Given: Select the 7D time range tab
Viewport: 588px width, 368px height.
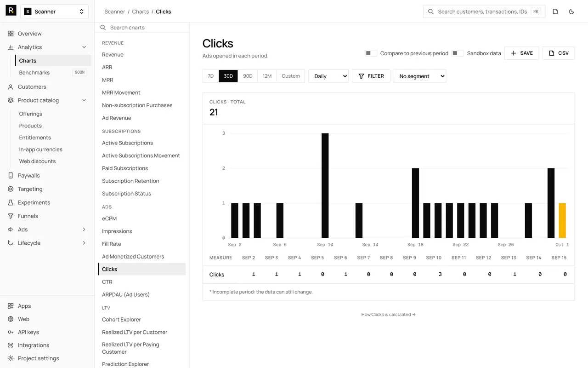Looking at the screenshot, I should pyautogui.click(x=211, y=76).
